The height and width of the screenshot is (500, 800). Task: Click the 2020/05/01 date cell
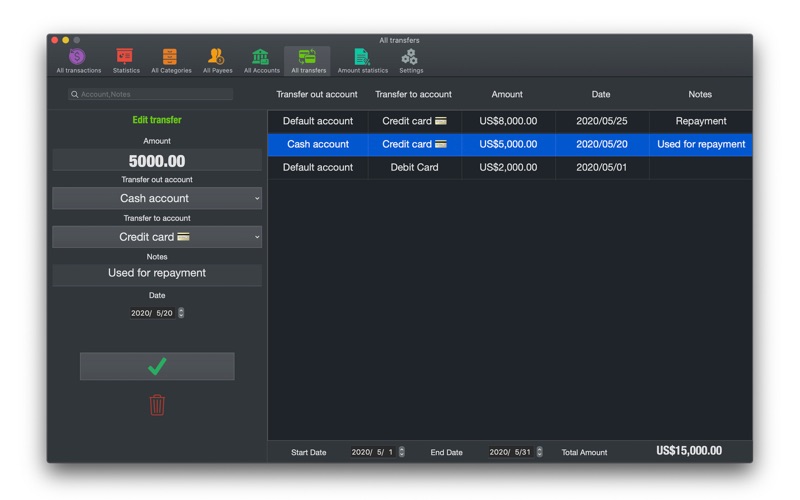pos(602,167)
